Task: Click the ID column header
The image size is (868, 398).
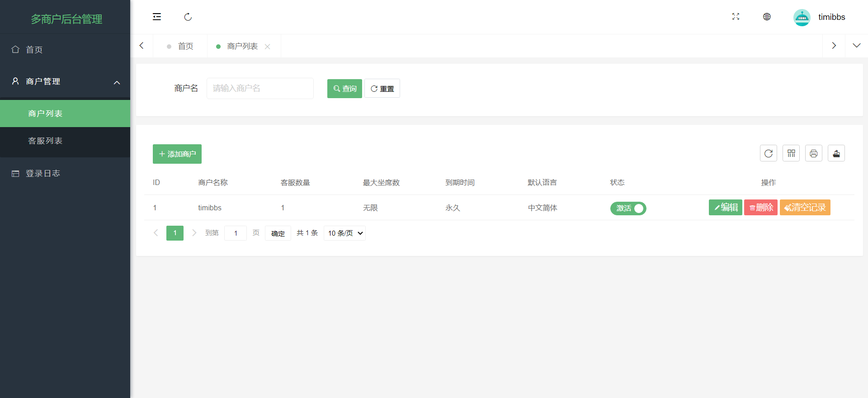Action: 156,183
